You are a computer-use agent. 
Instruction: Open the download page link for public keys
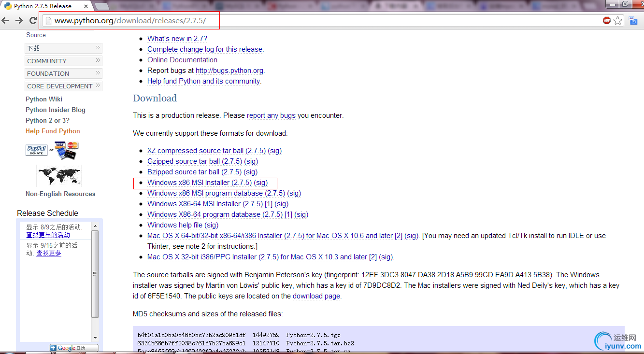(x=316, y=296)
